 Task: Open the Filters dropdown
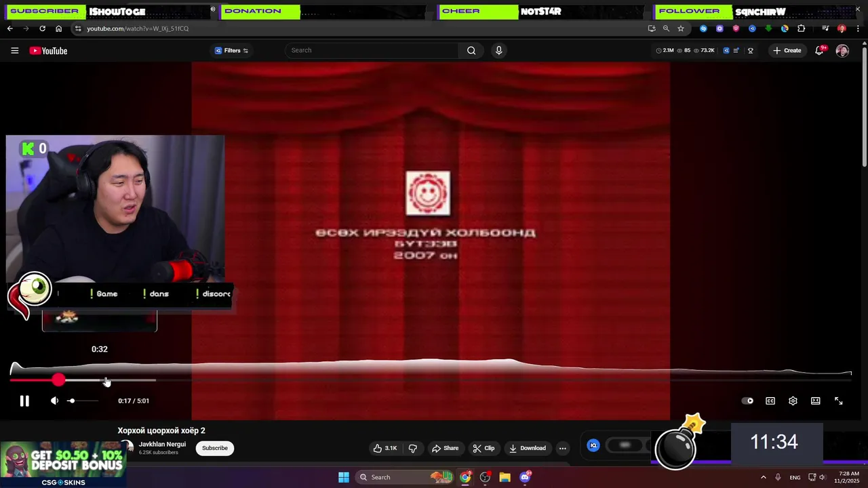232,50
